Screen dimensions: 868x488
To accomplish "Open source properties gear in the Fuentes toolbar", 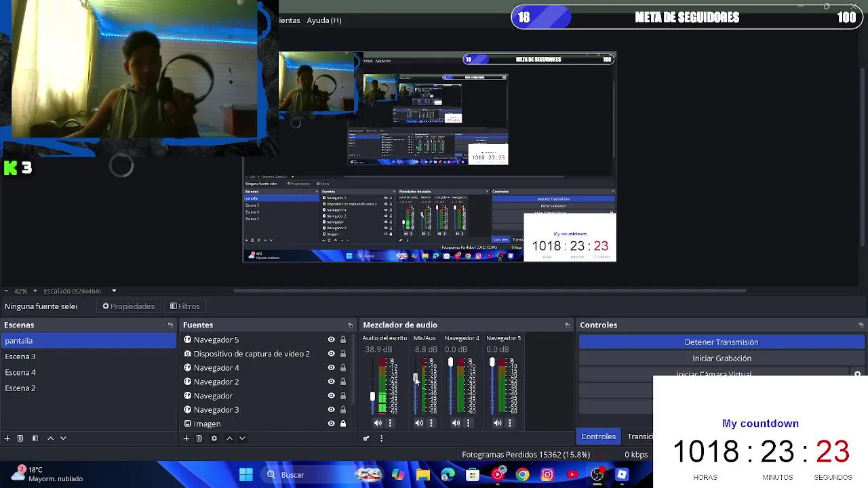I will point(214,439).
